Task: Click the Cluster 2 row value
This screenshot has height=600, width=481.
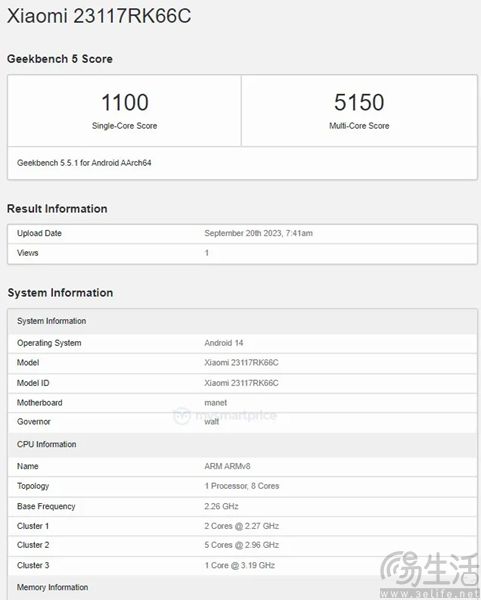Action: (x=241, y=545)
